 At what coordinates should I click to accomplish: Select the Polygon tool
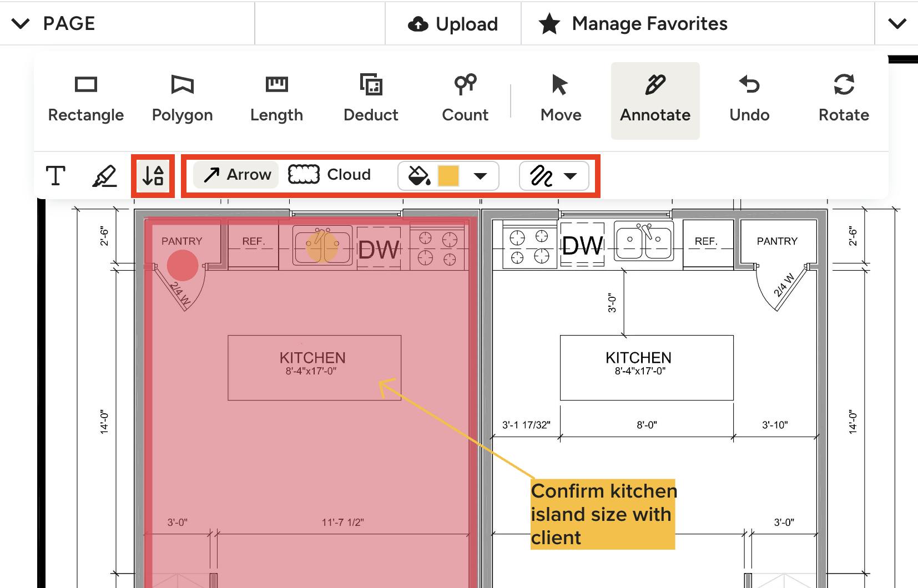tap(182, 100)
